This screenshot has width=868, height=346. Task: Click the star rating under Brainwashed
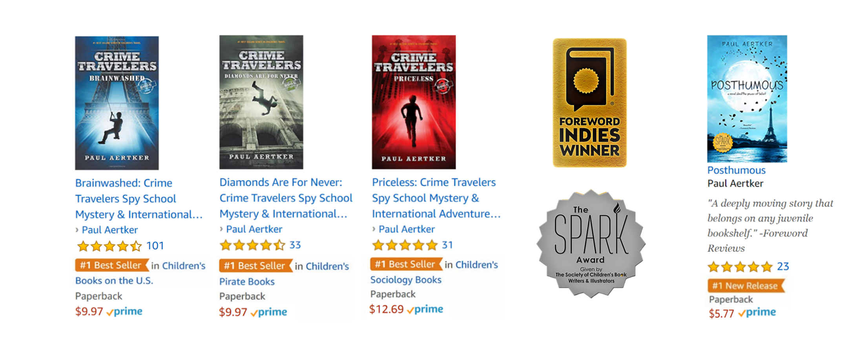(x=109, y=246)
